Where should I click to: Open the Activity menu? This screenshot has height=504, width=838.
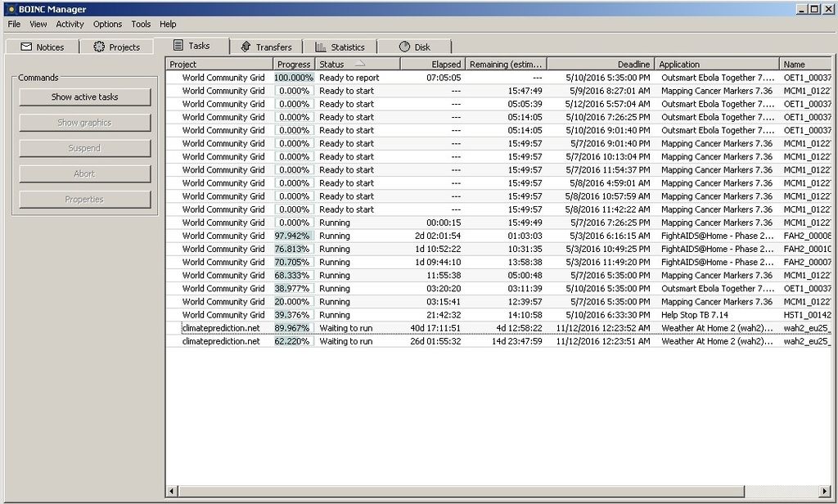point(70,25)
